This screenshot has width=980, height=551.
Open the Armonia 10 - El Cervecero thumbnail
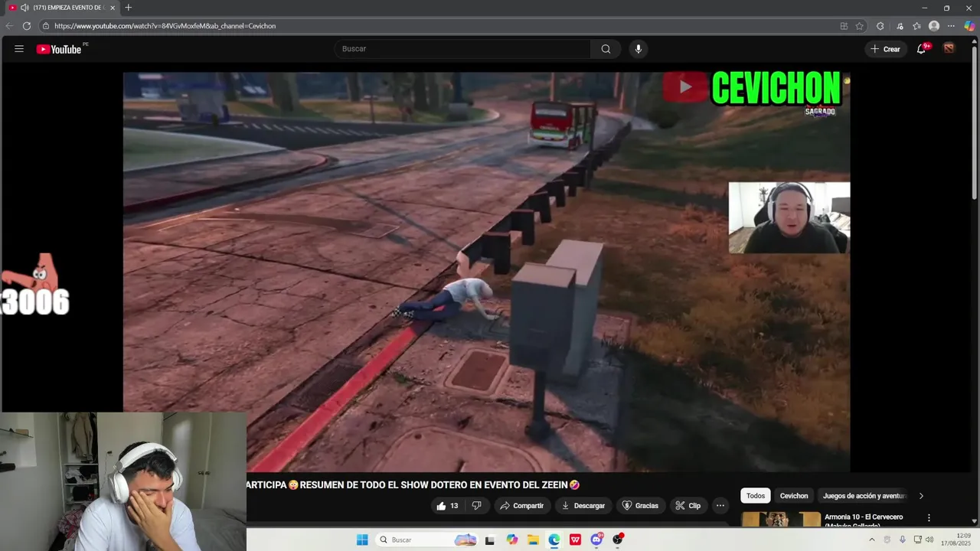pos(781,520)
